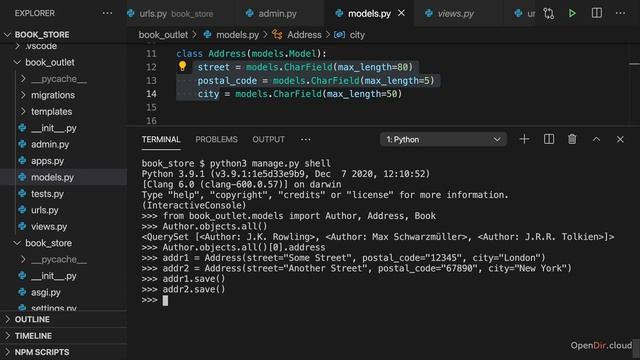Click the addr2.save() line in terminal
Screen dimensions: 640x360
coord(193,289)
